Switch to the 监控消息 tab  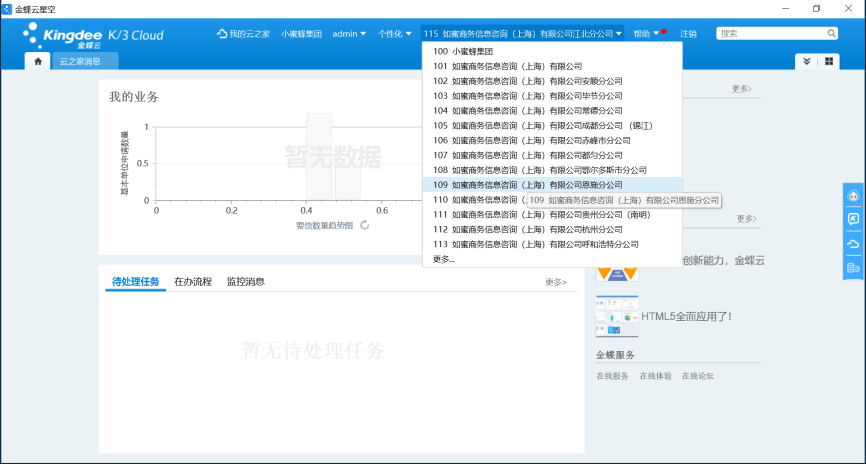(x=245, y=282)
